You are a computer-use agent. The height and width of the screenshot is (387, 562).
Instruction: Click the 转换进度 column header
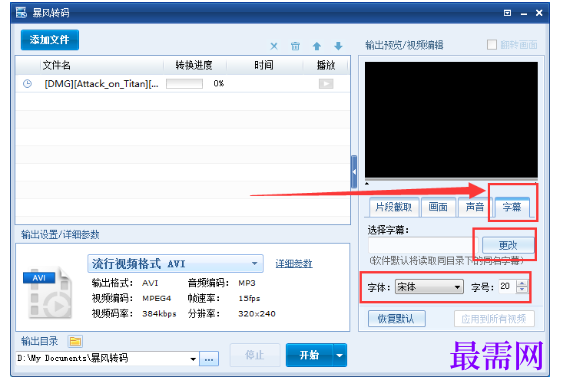point(194,65)
